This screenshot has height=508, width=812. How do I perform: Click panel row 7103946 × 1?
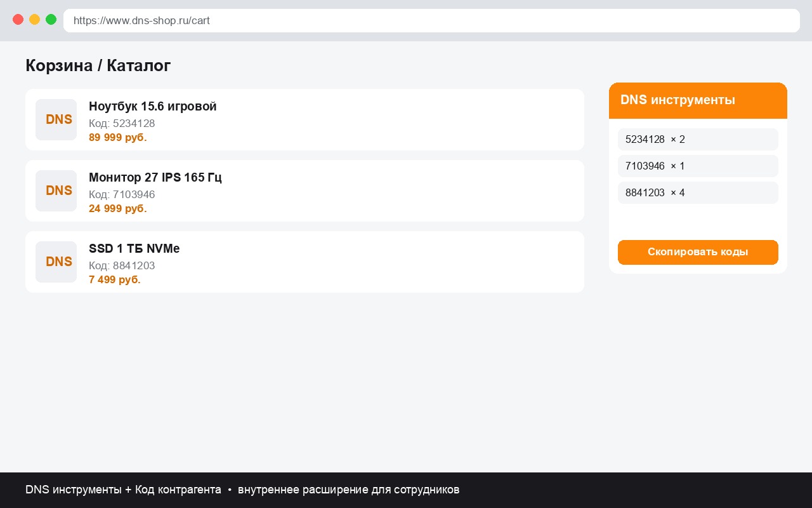coord(698,166)
